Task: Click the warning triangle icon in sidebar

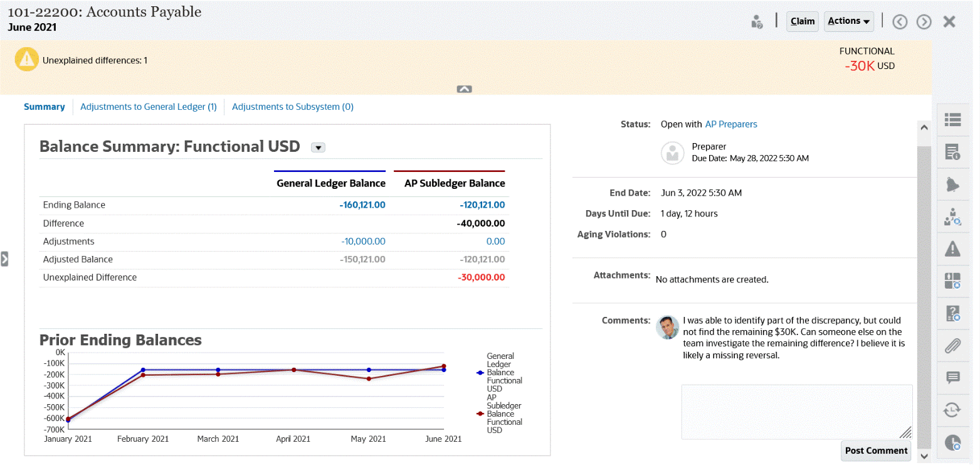Action: (x=952, y=249)
